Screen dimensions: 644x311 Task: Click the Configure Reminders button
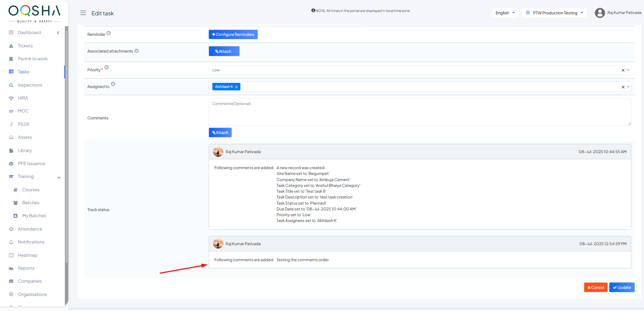[x=233, y=34]
